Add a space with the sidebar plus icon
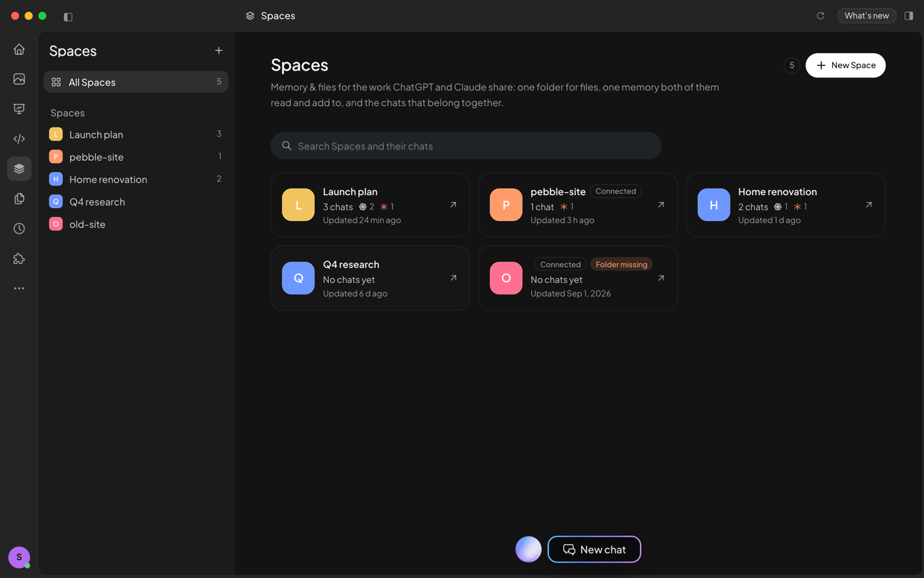Screen dimensions: 924x578 (219, 50)
